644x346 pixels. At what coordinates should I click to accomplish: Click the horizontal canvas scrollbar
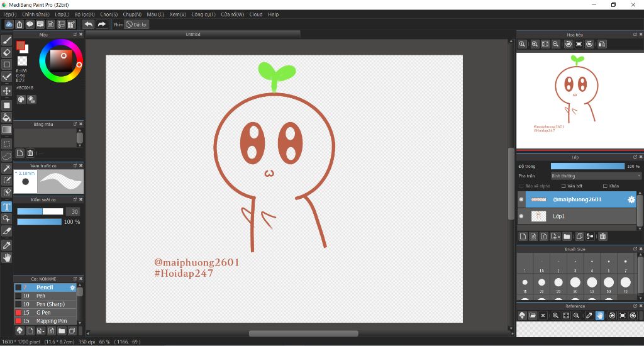304,333
